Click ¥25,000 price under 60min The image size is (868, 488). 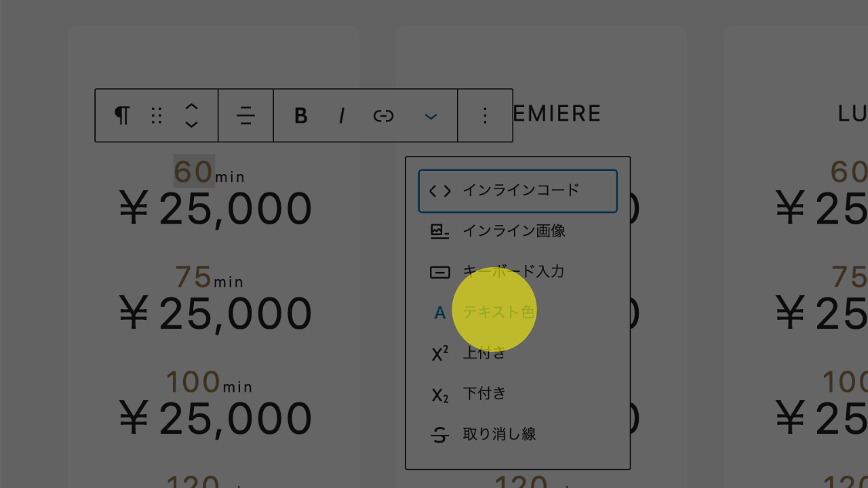point(216,209)
